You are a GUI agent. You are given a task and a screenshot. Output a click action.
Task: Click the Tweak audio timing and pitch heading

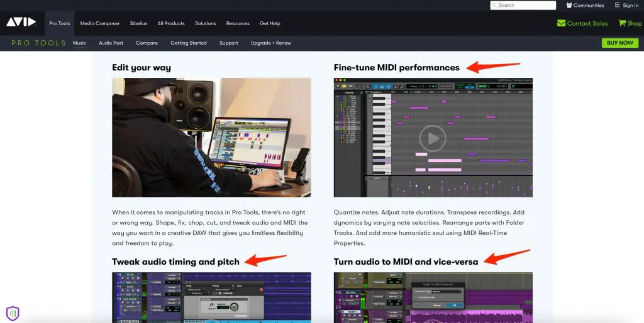(176, 262)
